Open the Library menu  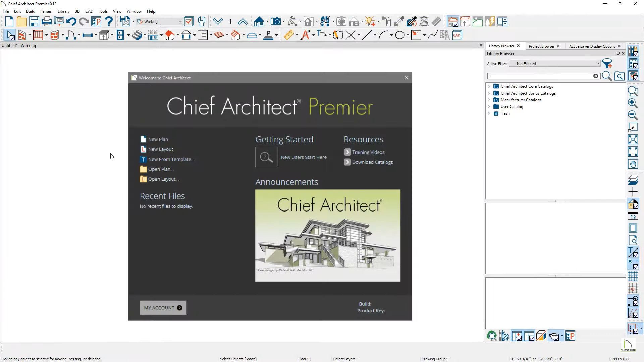[63, 11]
